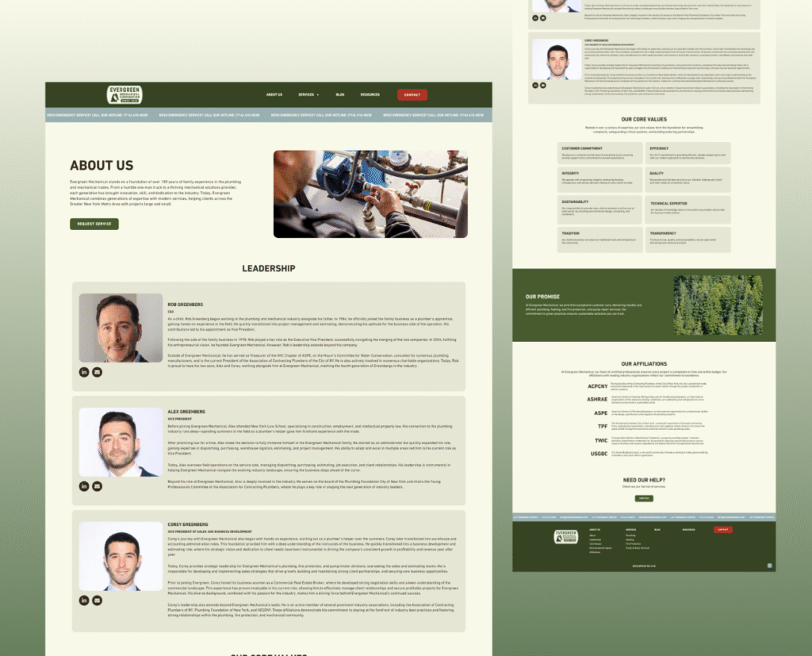Expand the SERVICES navigation dropdown
The width and height of the screenshot is (812, 656).
pos(308,94)
